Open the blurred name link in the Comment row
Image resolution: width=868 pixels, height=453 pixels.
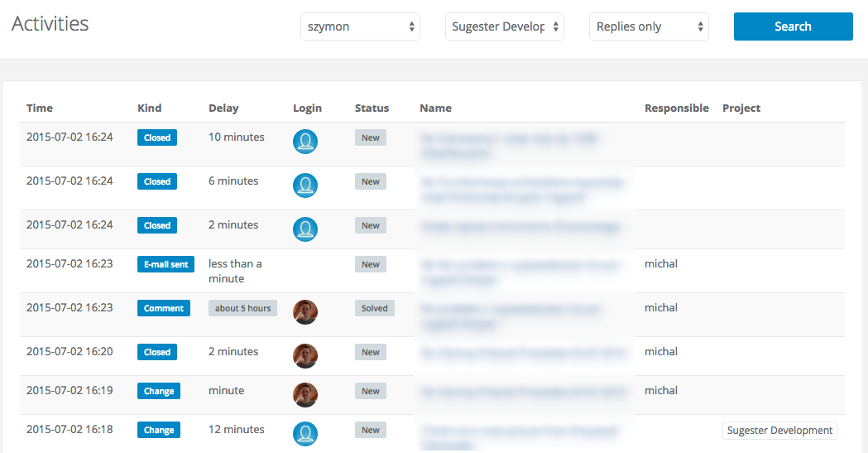tap(511, 316)
